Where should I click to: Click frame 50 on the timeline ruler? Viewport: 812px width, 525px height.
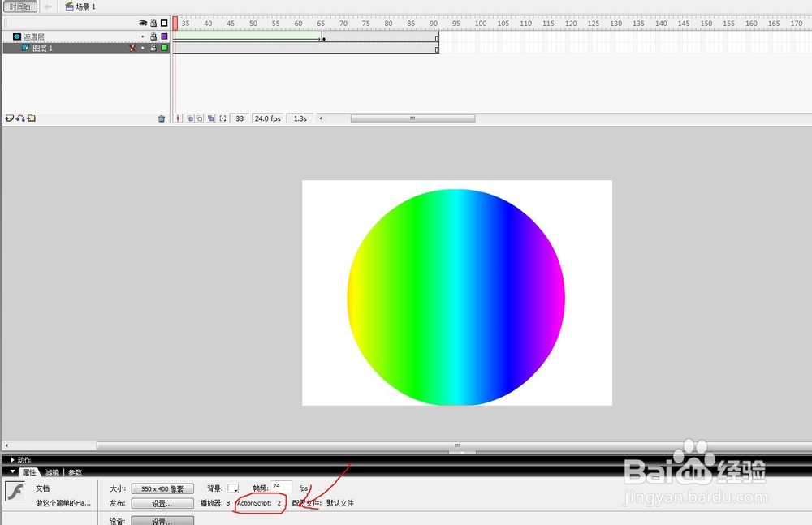[253, 24]
